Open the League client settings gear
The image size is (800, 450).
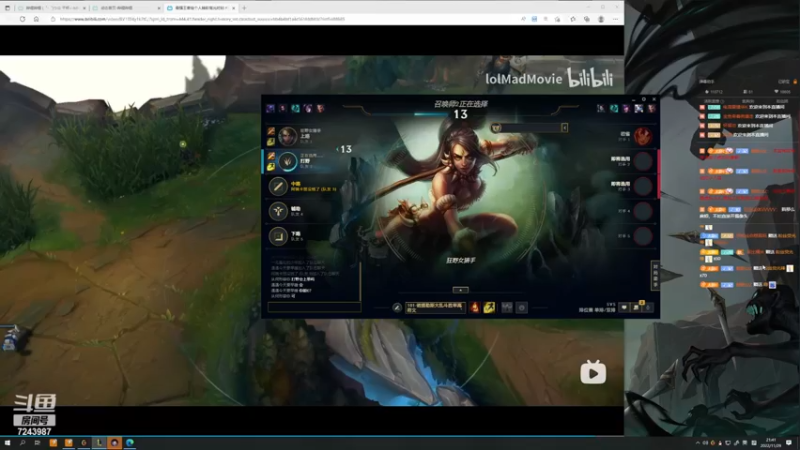coord(643,99)
